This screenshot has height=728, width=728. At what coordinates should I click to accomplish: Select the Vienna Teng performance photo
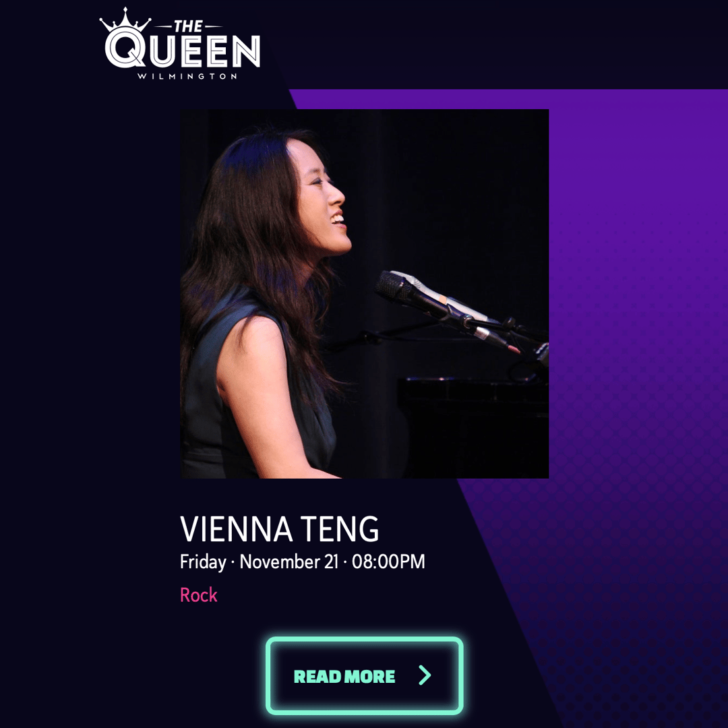coord(365,293)
